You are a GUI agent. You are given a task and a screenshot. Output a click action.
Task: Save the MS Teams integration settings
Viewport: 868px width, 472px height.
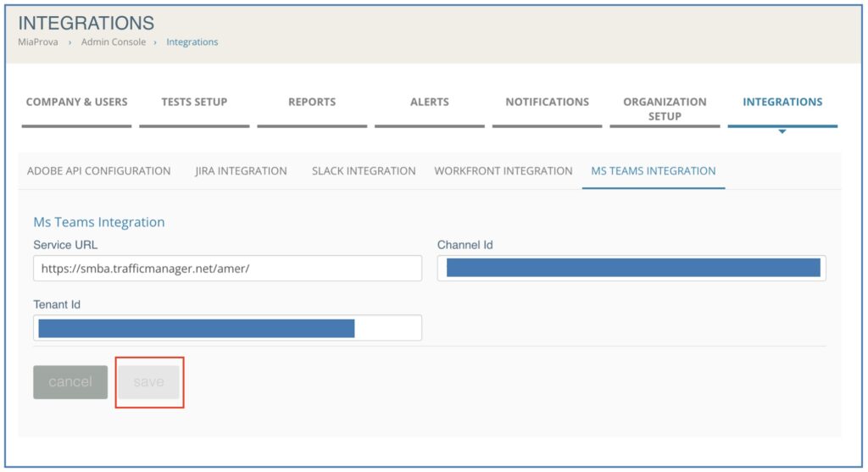click(149, 382)
